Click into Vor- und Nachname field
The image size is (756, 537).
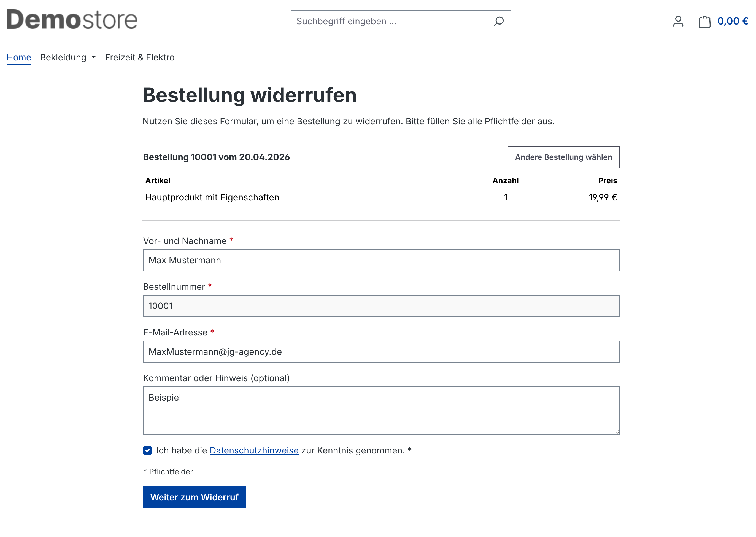click(381, 260)
